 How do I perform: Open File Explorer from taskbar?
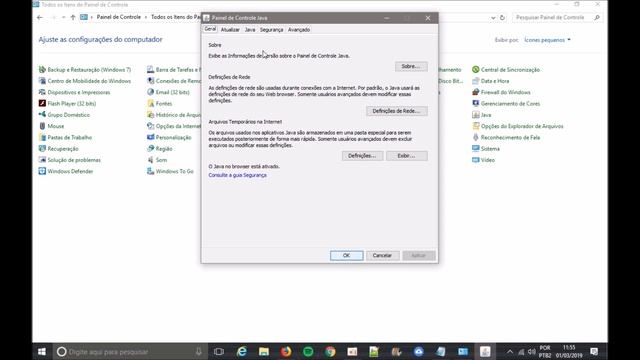(x=264, y=351)
